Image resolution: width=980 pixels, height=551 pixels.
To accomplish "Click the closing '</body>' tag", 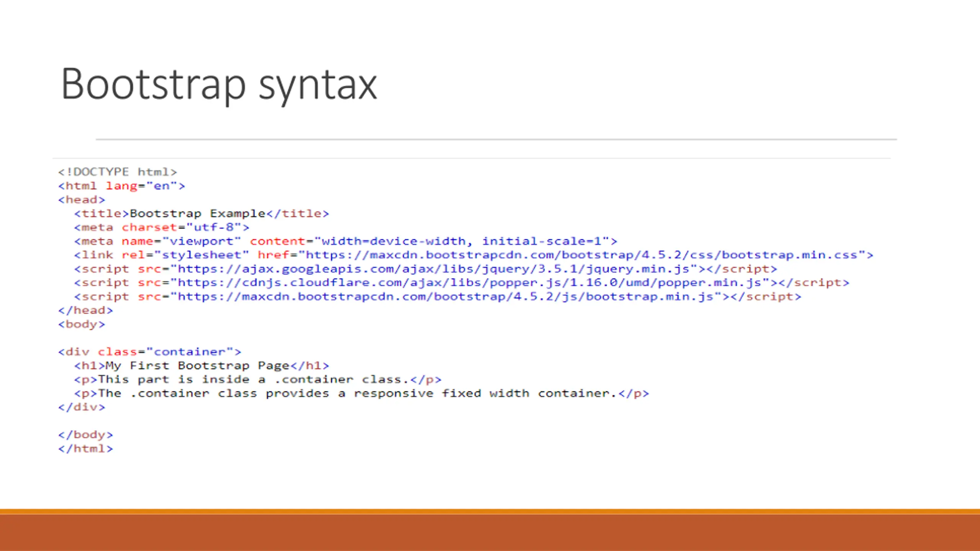I will coord(86,435).
